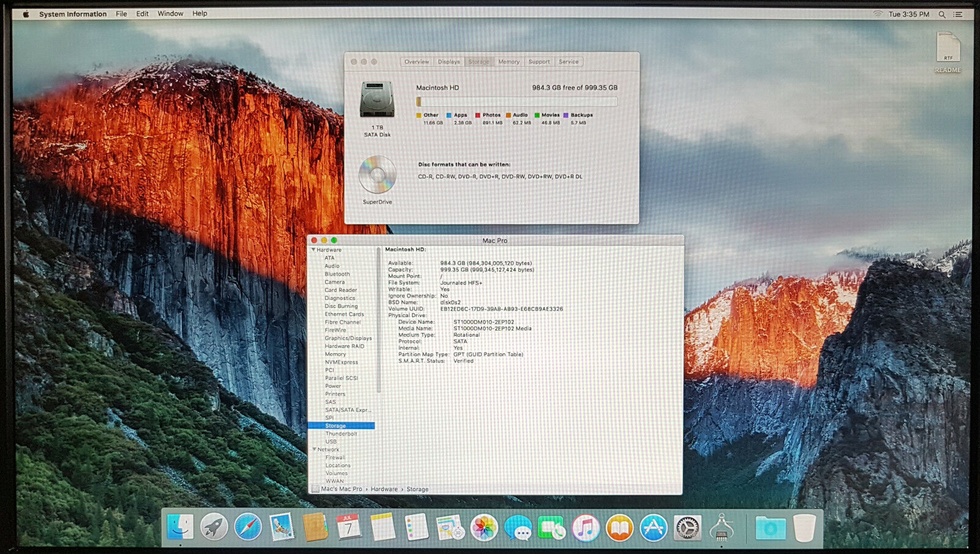Screen dimensions: 980x554
Task: Switch to the Support tab
Action: coord(539,62)
